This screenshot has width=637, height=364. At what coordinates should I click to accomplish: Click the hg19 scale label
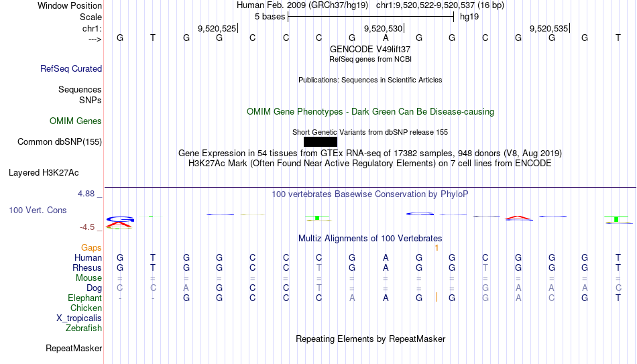coord(469,17)
